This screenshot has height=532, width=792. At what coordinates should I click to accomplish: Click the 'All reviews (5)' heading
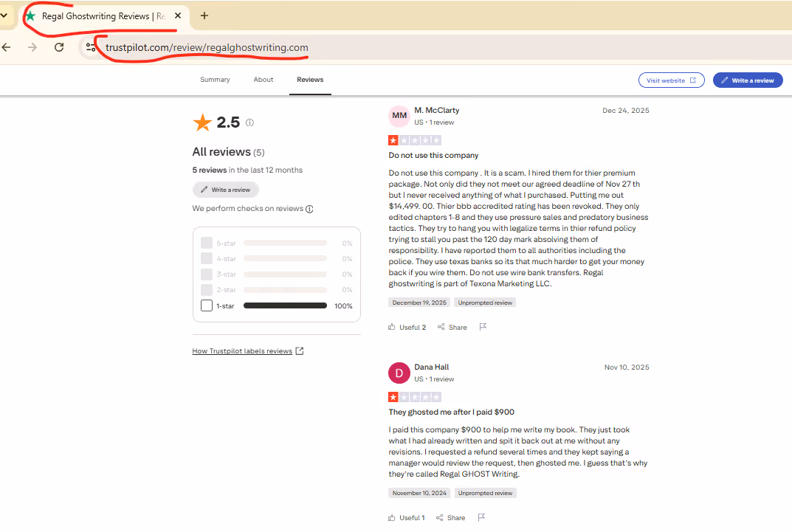(x=228, y=152)
